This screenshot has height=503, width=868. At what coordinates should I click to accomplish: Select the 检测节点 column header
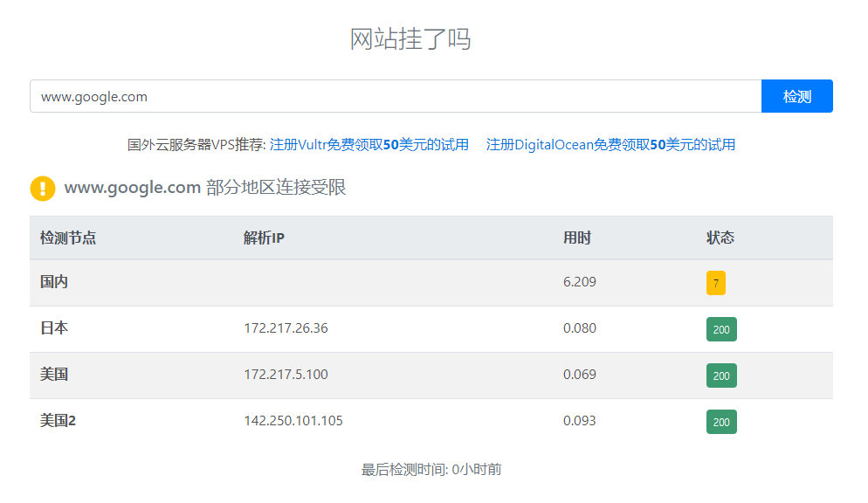[68, 238]
